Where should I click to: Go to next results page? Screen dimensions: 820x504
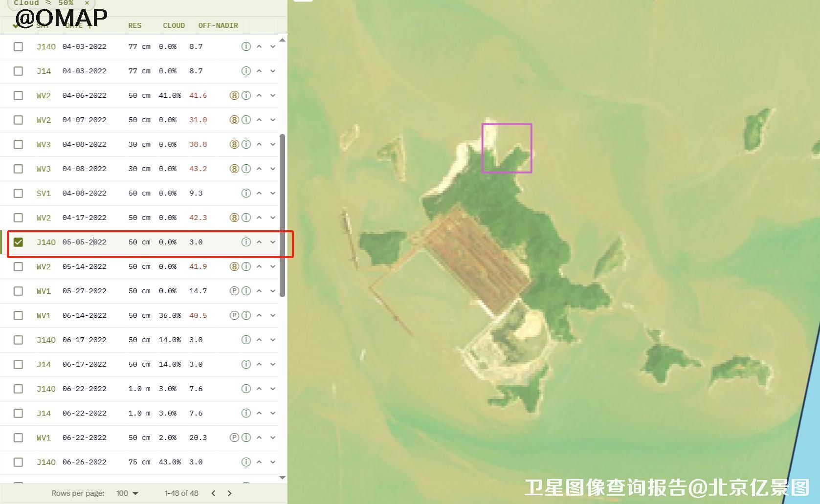(229, 493)
